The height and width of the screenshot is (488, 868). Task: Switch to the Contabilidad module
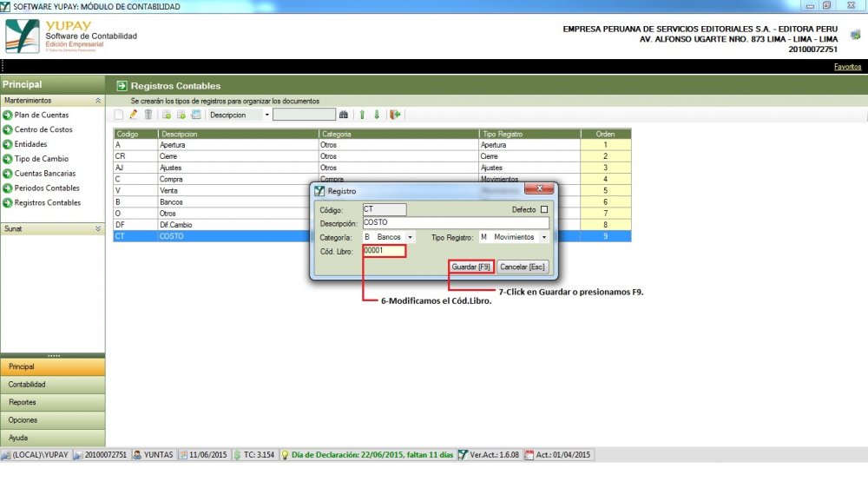click(53, 385)
